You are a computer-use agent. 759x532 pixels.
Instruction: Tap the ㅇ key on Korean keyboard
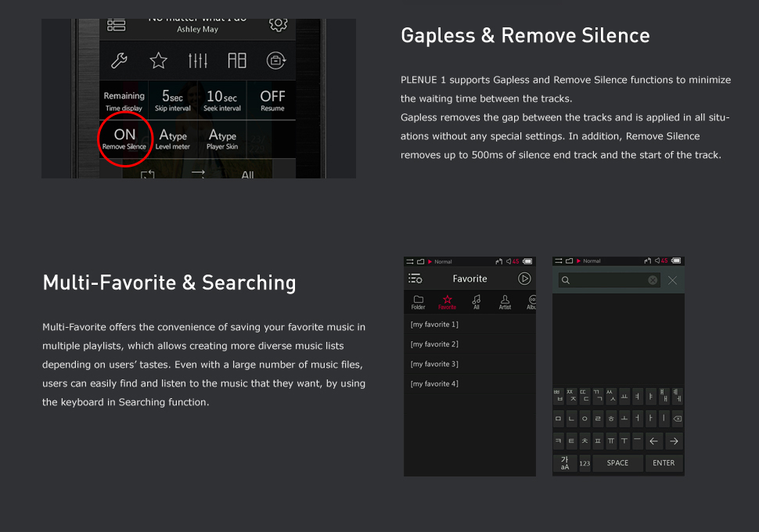pyautogui.click(x=585, y=419)
